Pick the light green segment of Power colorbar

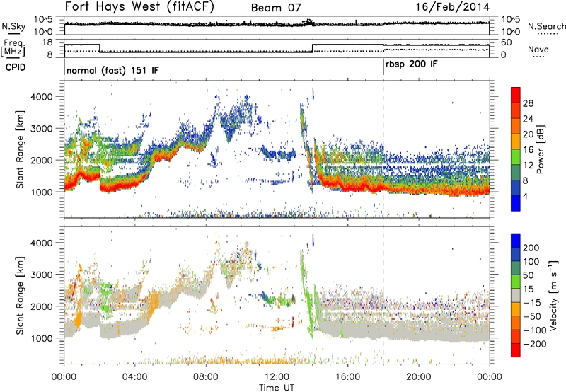(516, 157)
